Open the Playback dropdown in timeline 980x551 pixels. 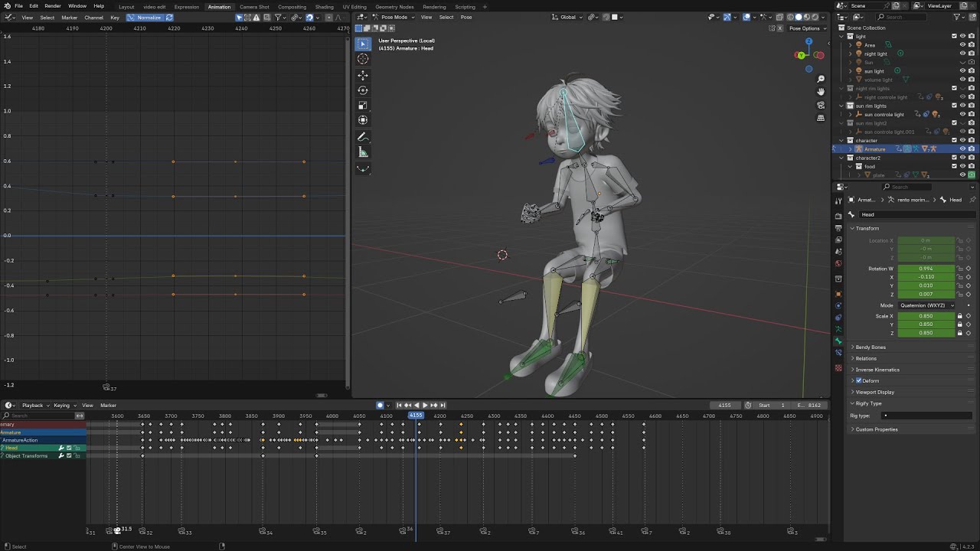[x=34, y=405]
